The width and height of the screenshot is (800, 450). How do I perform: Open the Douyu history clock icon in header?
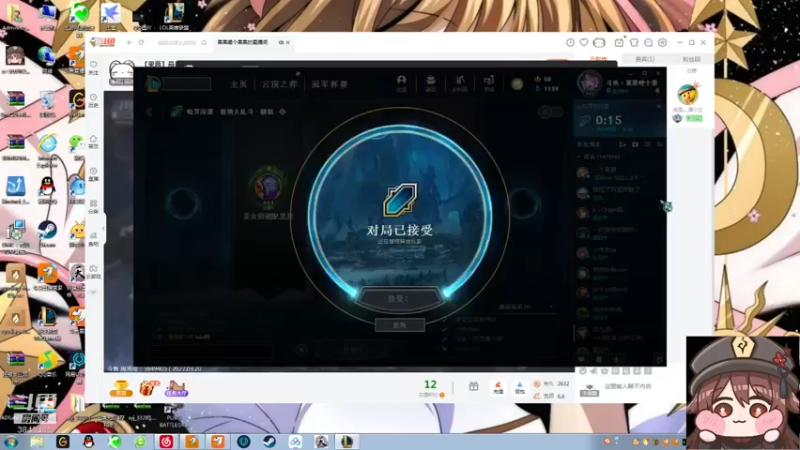(570, 42)
